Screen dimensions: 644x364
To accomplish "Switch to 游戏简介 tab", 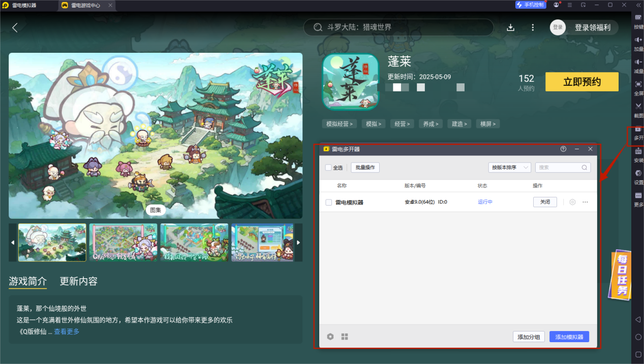I will 28,281.
